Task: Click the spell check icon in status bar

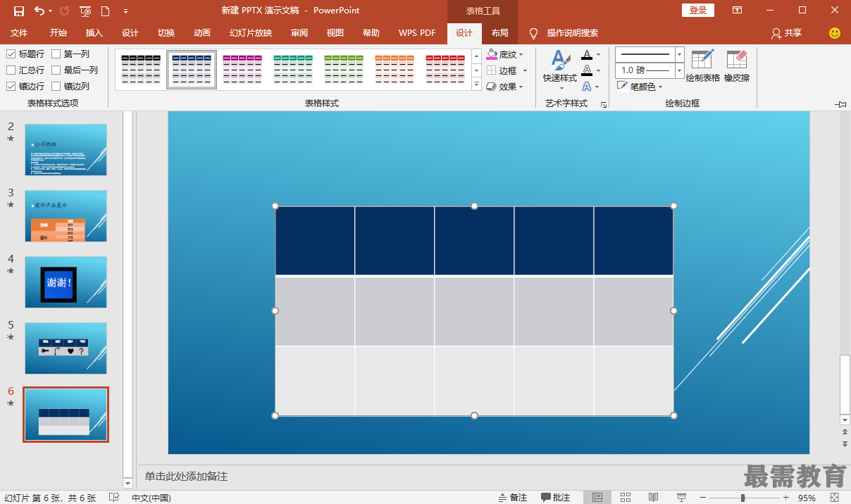Action: (x=114, y=498)
